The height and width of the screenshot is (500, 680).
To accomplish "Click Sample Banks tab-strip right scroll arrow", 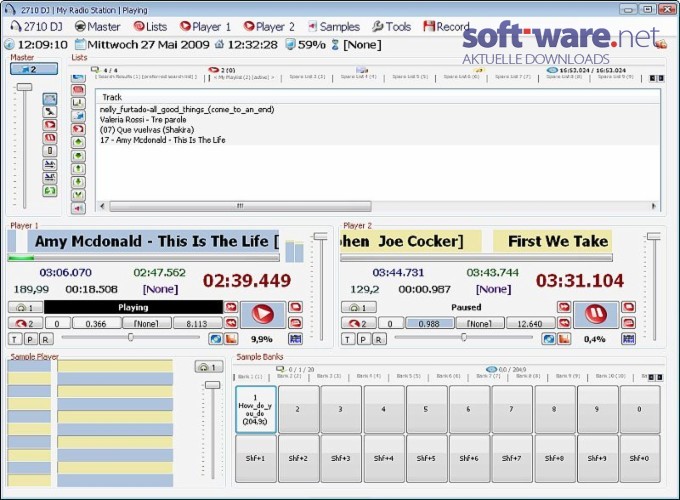I will click(659, 378).
